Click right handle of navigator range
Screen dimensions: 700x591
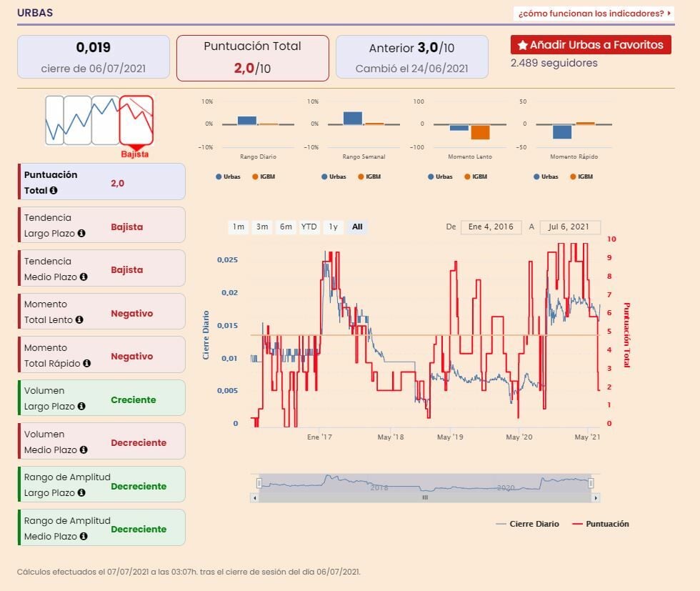tap(591, 483)
